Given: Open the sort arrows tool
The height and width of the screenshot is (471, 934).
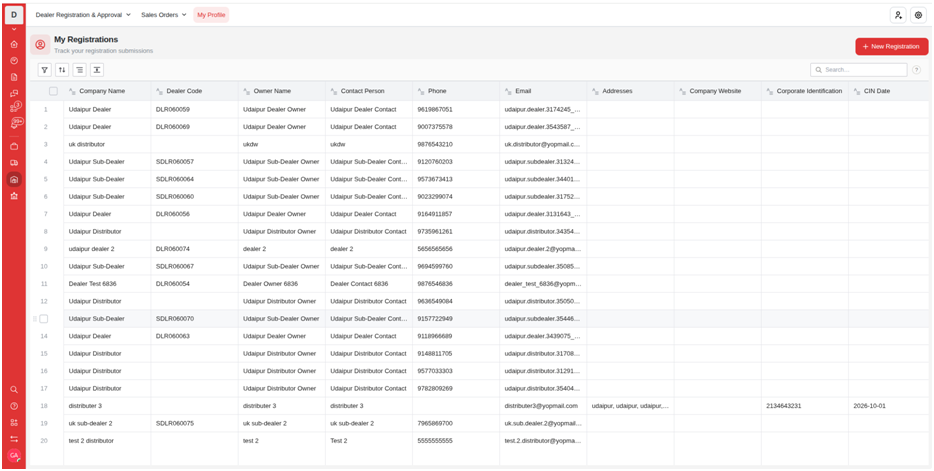Looking at the screenshot, I should [x=62, y=70].
